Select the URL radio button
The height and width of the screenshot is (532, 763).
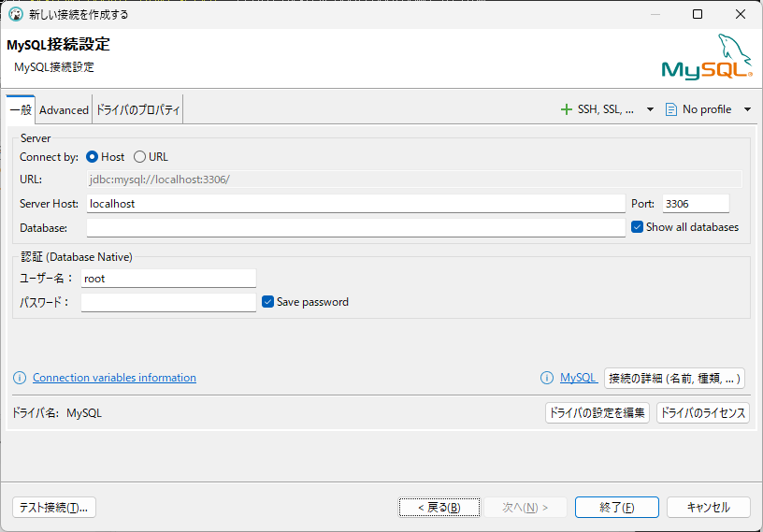pyautogui.click(x=139, y=157)
